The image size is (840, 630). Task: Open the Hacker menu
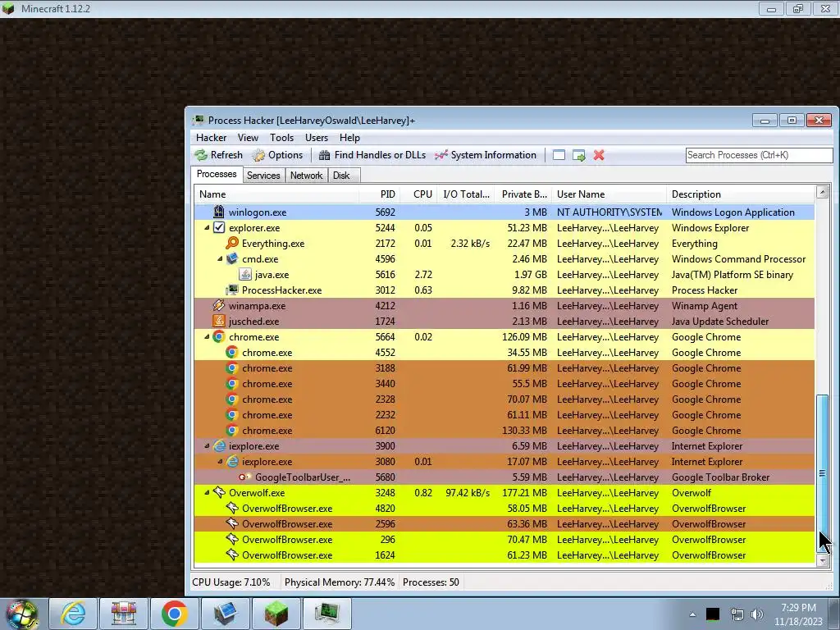[x=211, y=138]
